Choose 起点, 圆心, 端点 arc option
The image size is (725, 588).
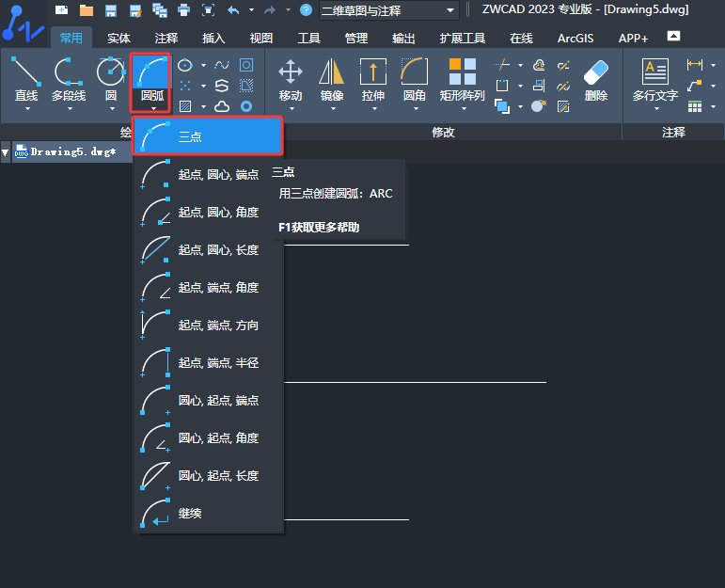click(x=208, y=174)
